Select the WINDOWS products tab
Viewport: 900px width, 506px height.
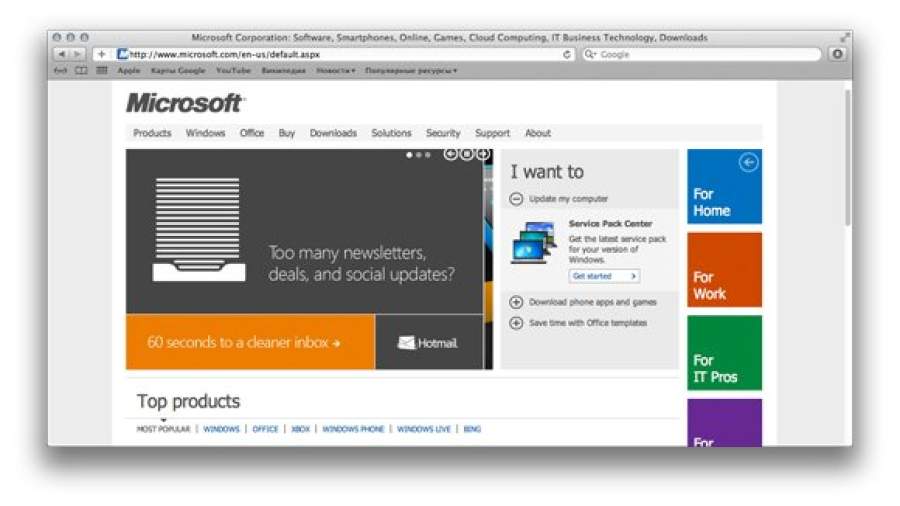tap(221, 429)
